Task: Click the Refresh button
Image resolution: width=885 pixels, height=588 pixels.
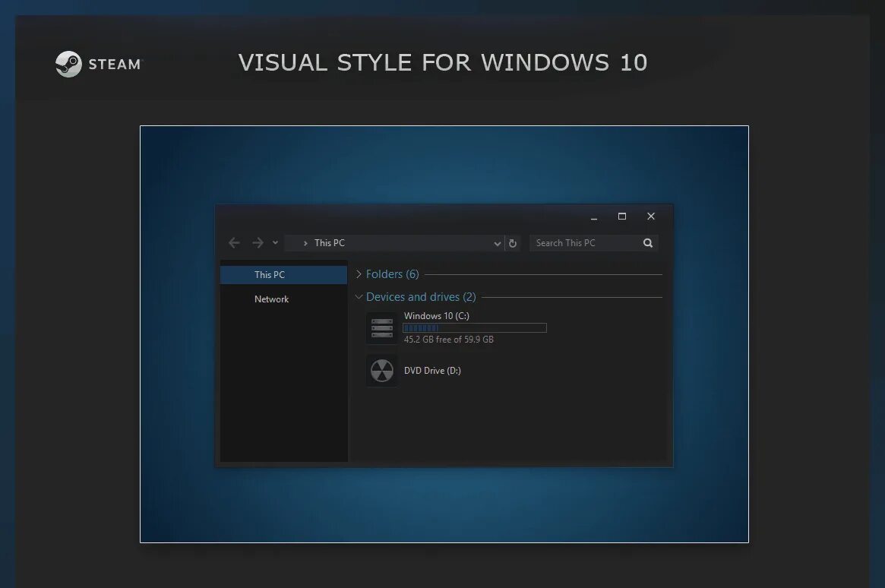Action: (x=513, y=243)
